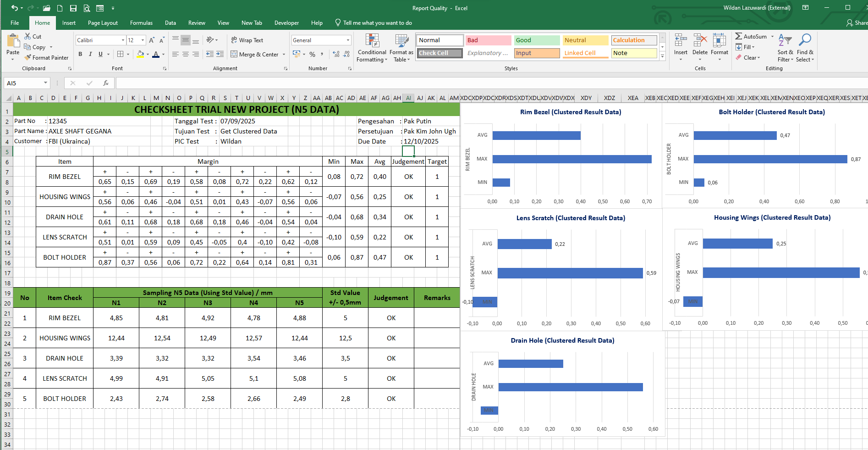Viewport: 868px width, 450px height.
Task: Apply the Good green cell style swatch
Action: click(536, 40)
